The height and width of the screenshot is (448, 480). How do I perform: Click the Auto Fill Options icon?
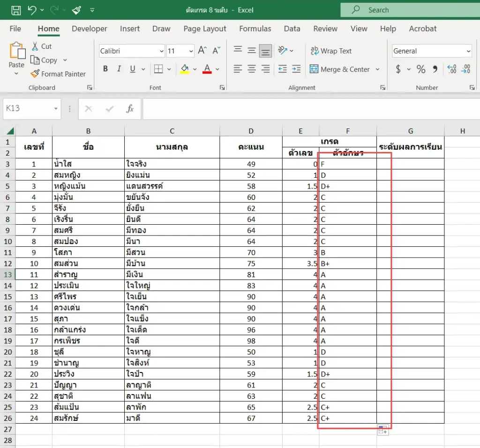[x=383, y=430]
